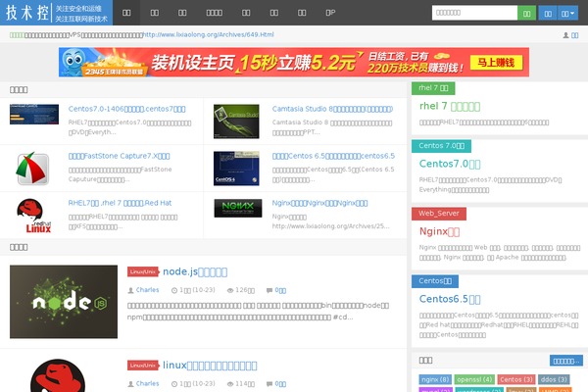Click the 技术控 site logo
The image size is (588, 392).
tap(56, 13)
